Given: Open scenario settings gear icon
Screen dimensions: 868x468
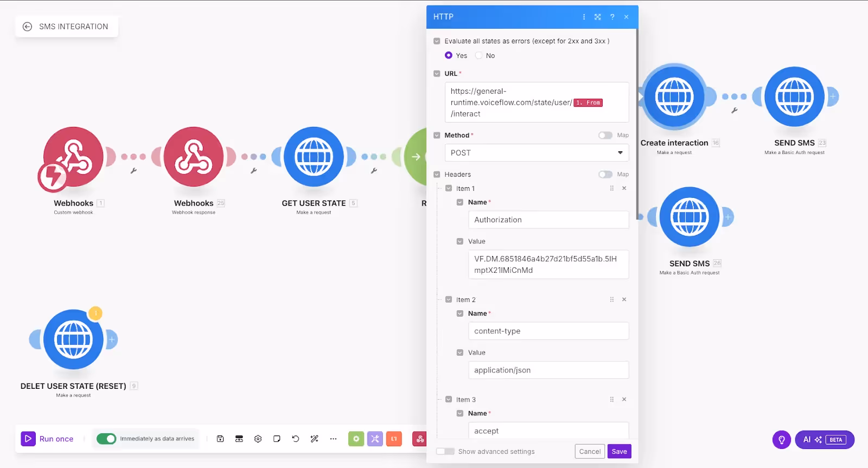Looking at the screenshot, I should click(258, 439).
